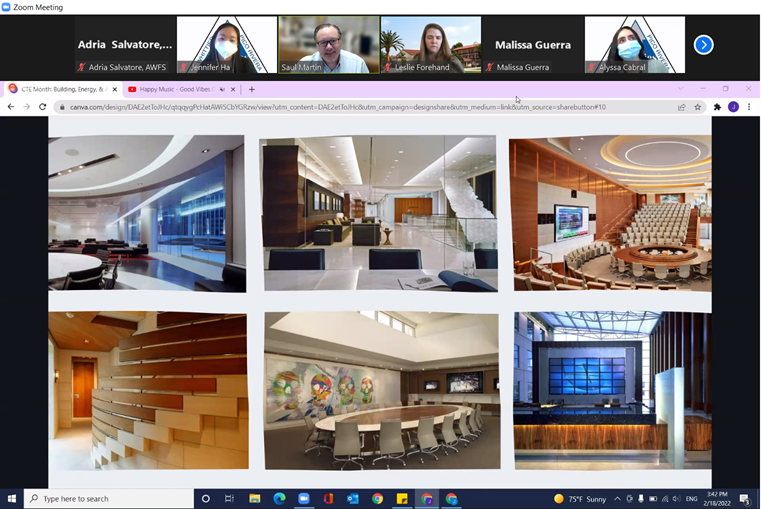Reload the Canva page
Screen dimensions: 761x509
pyautogui.click(x=43, y=107)
